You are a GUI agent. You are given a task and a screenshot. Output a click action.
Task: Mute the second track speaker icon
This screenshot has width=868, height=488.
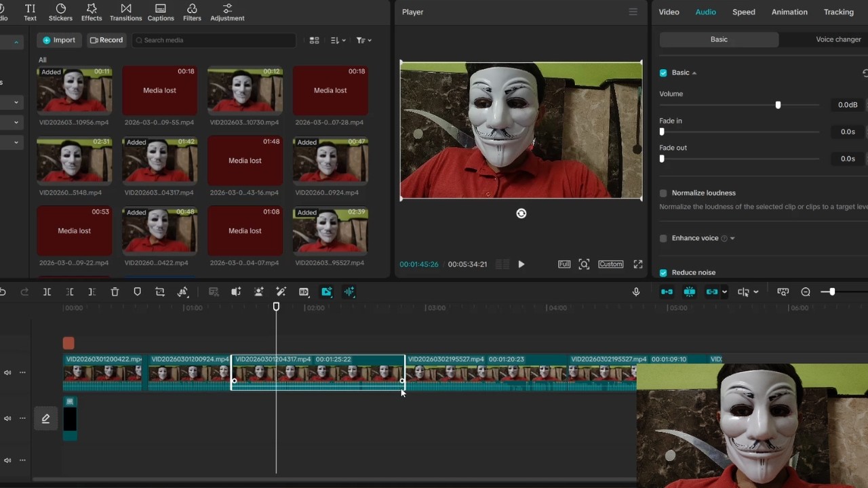coord(7,418)
